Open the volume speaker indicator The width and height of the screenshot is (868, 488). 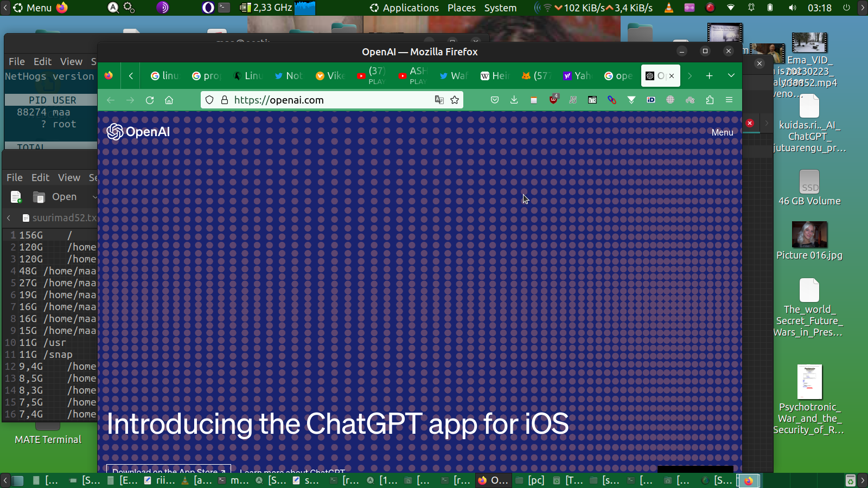tap(793, 8)
